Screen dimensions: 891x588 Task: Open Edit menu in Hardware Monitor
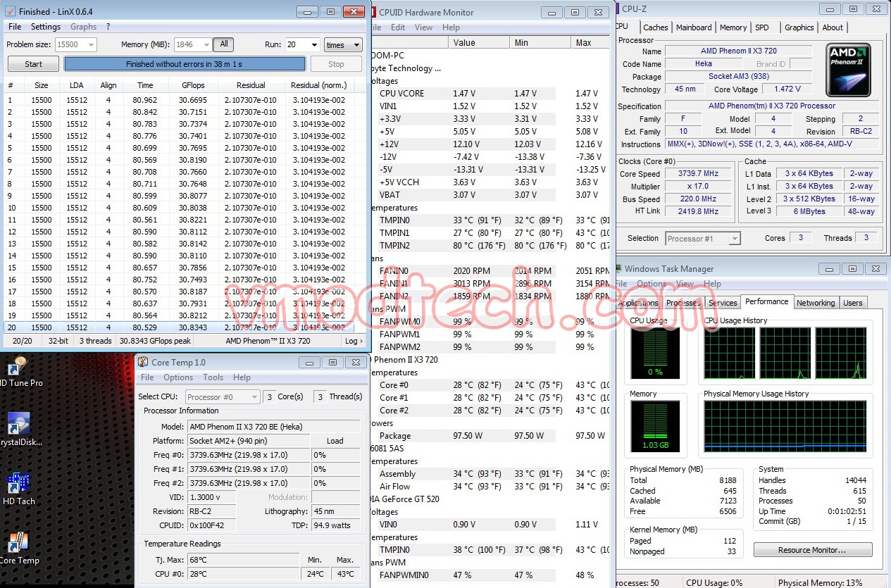click(398, 27)
